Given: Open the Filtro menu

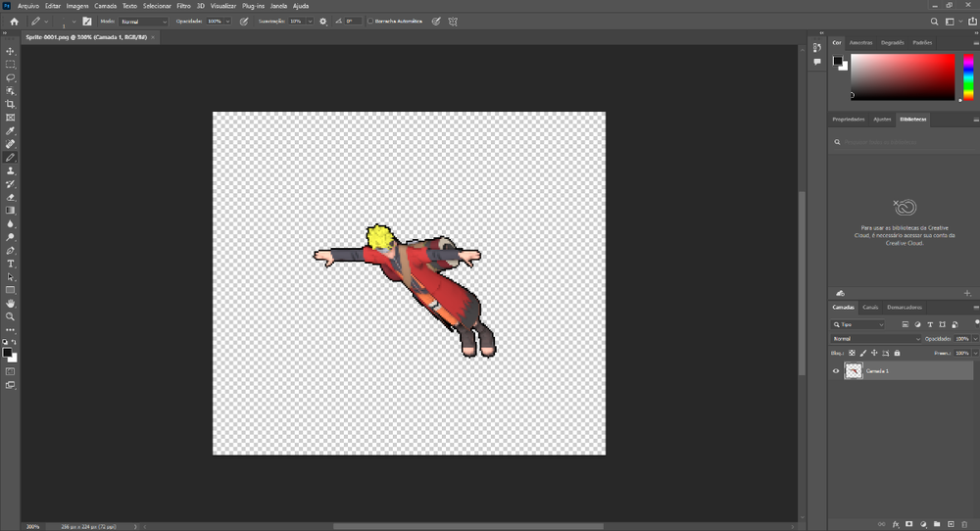Looking at the screenshot, I should point(183,6).
